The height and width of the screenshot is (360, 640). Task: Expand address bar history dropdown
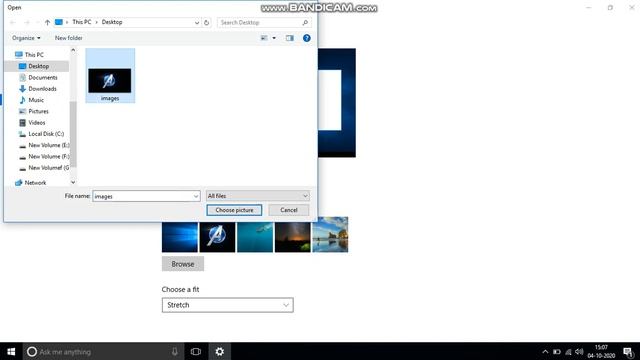pos(197,22)
